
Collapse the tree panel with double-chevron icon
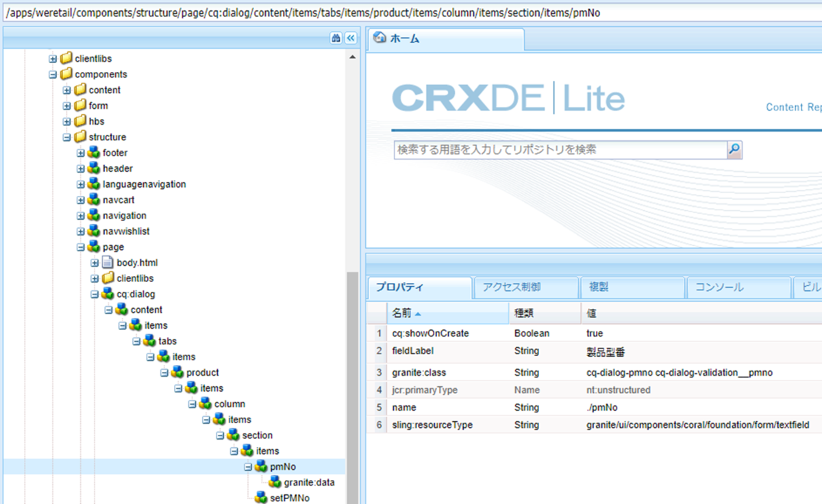(351, 38)
